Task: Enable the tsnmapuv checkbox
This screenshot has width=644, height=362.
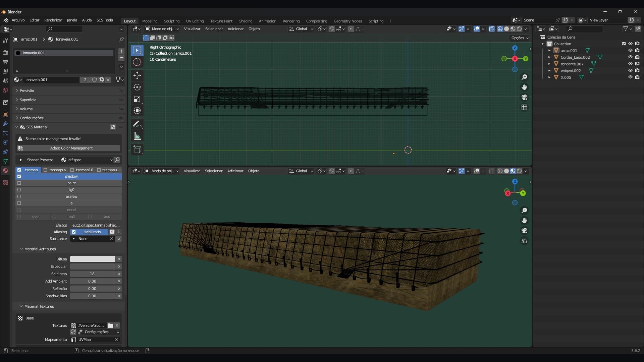Action: coord(45,170)
